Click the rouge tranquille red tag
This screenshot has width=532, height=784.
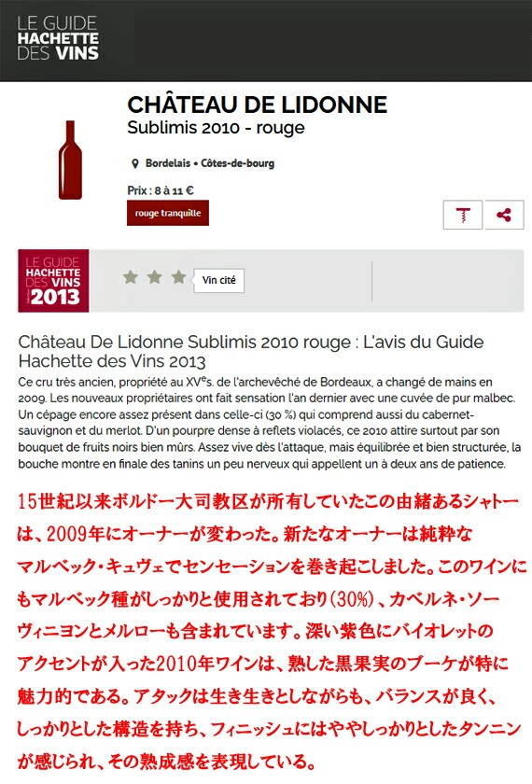168,213
